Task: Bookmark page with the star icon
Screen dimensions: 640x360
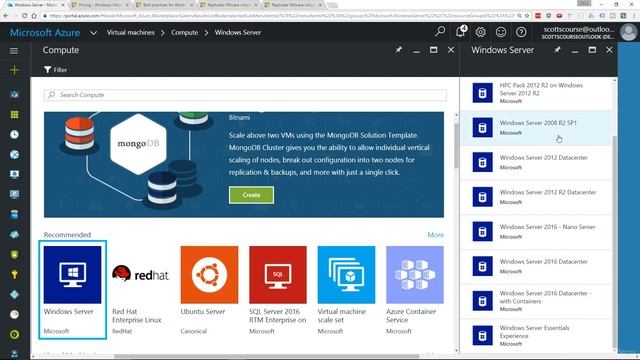Action: (x=527, y=16)
